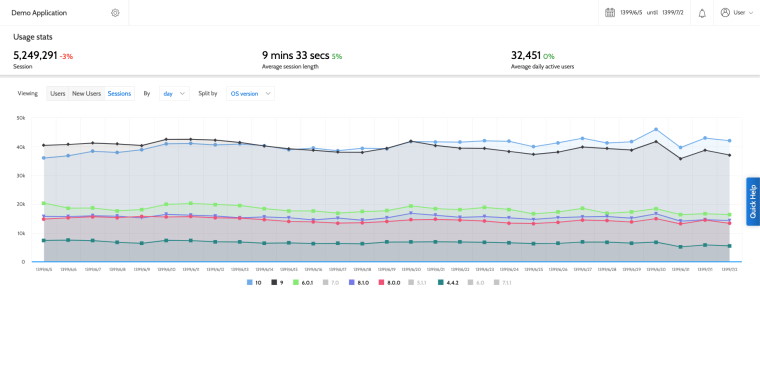Click the 40k y-axis label

[x=21, y=147]
